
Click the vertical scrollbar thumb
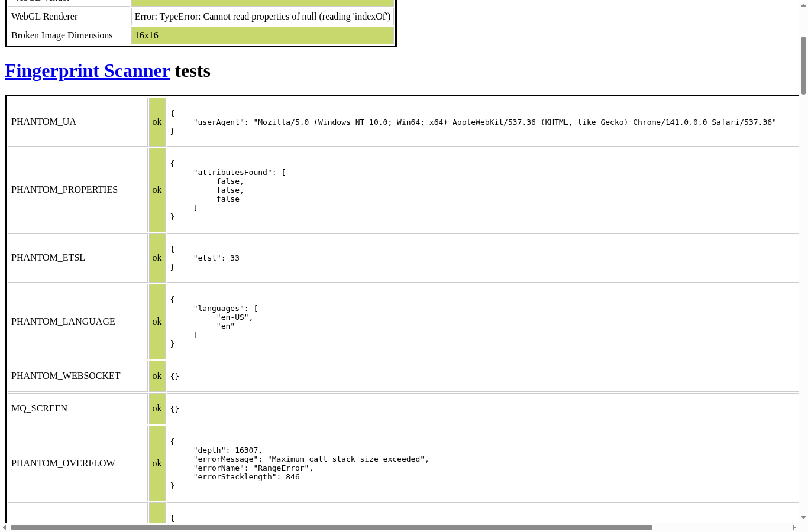803,65
